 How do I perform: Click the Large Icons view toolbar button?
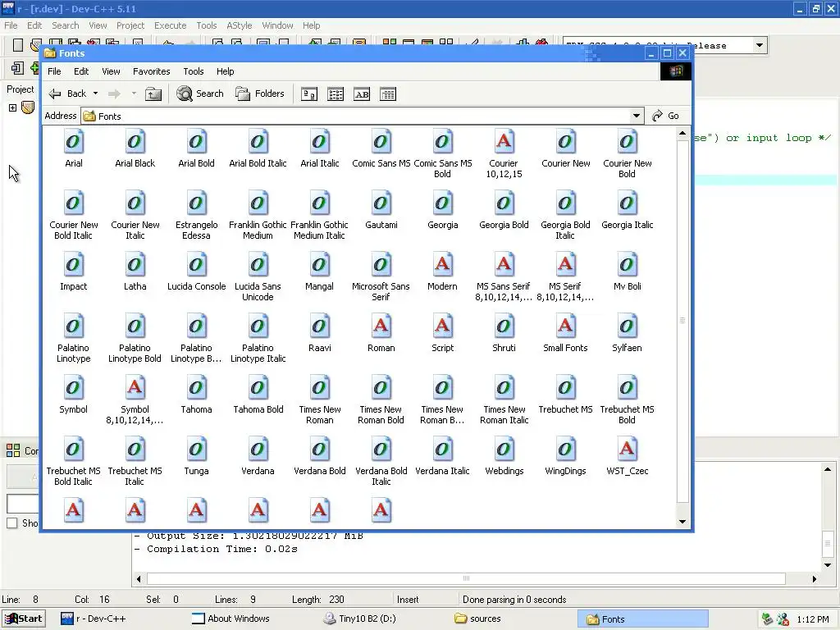pos(309,94)
